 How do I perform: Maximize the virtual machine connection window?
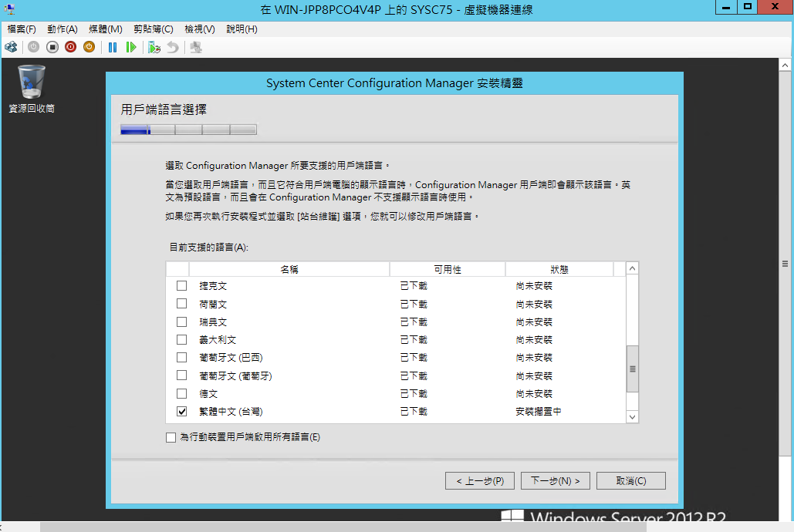coord(748,7)
